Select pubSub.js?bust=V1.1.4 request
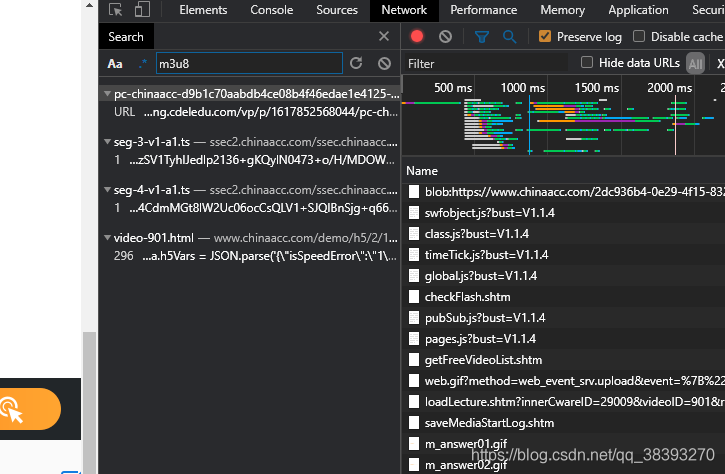The height and width of the screenshot is (474, 725). pyautogui.click(x=564, y=318)
